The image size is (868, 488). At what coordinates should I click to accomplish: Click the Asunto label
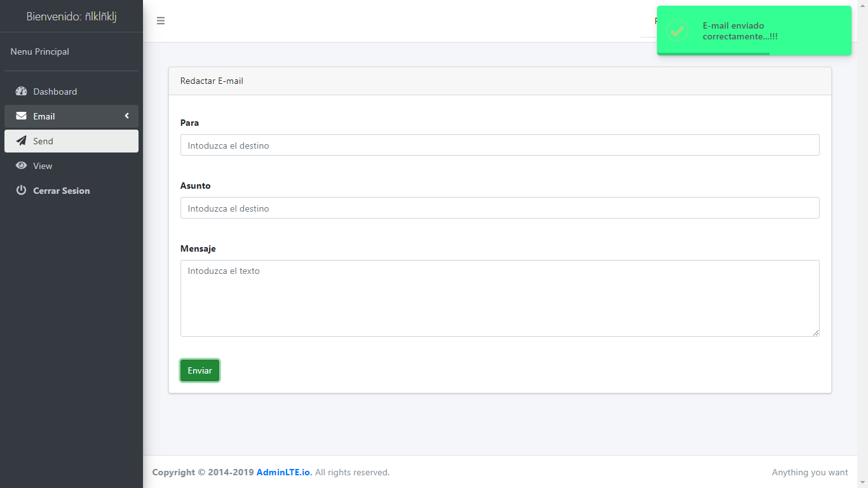pyautogui.click(x=195, y=186)
